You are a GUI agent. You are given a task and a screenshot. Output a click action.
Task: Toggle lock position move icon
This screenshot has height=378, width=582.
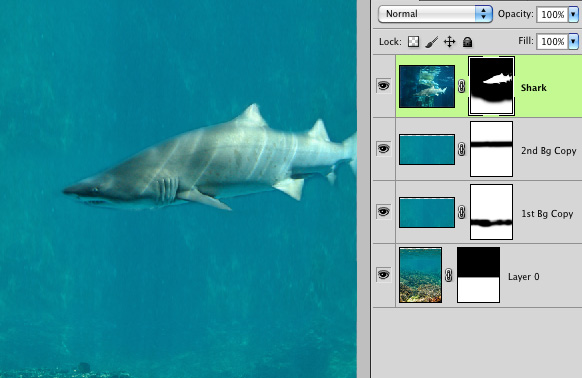tap(449, 42)
